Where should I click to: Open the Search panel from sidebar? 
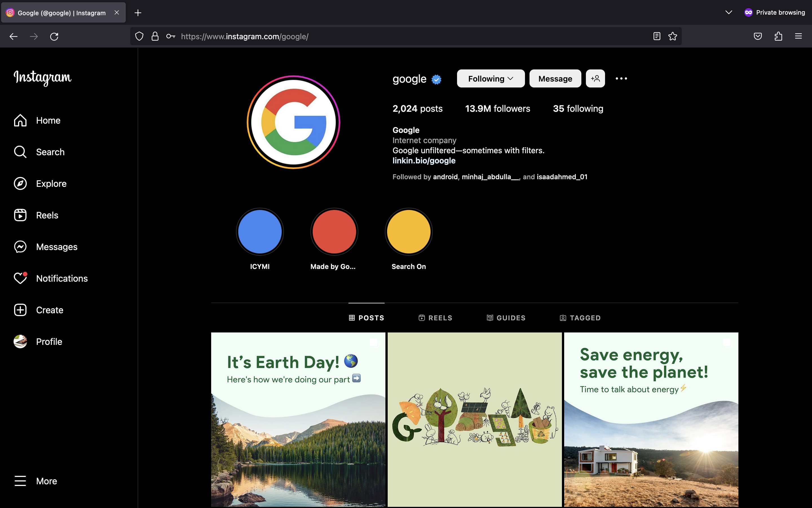click(x=39, y=152)
